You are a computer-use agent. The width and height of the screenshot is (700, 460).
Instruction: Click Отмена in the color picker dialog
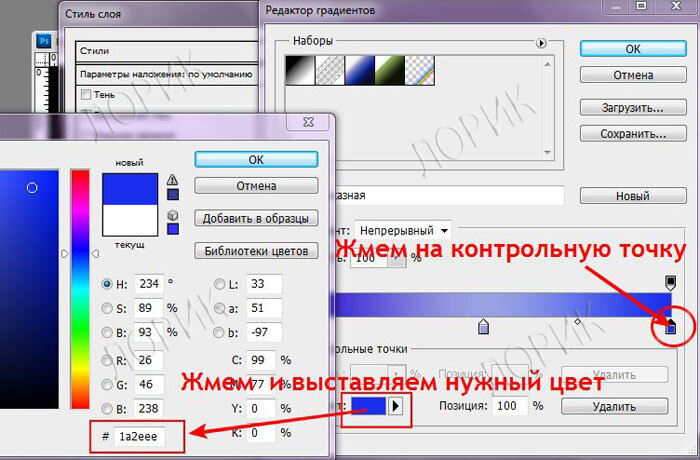coord(256,185)
